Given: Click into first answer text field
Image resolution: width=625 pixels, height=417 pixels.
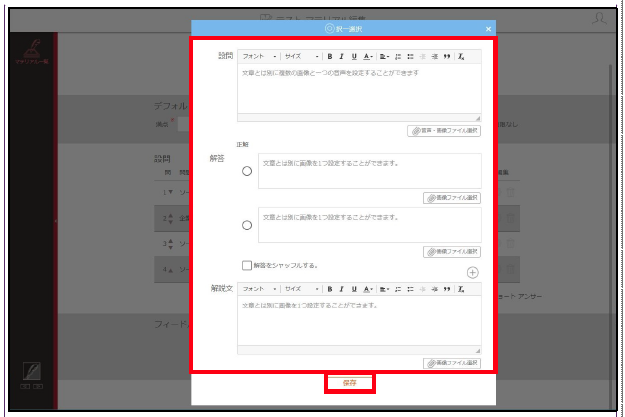Looking at the screenshot, I should click(369, 171).
